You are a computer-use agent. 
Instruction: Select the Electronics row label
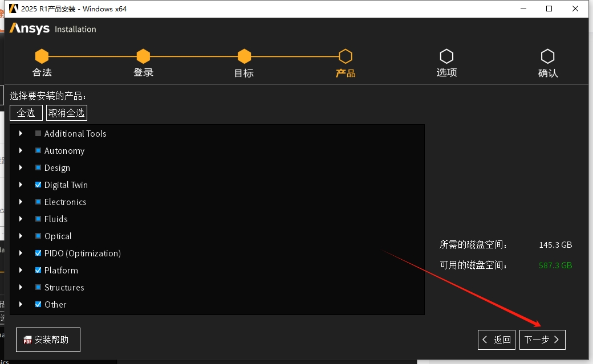(x=65, y=202)
